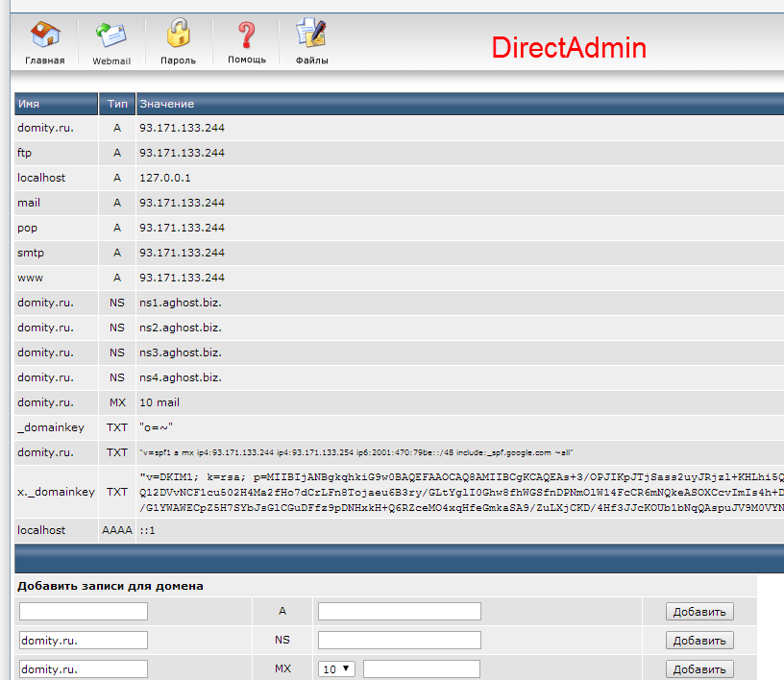Select the IP address in the mail row

[x=182, y=203]
